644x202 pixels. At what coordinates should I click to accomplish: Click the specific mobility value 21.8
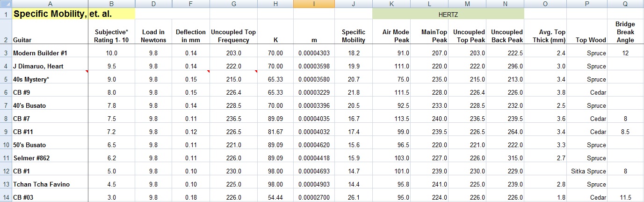point(354,92)
